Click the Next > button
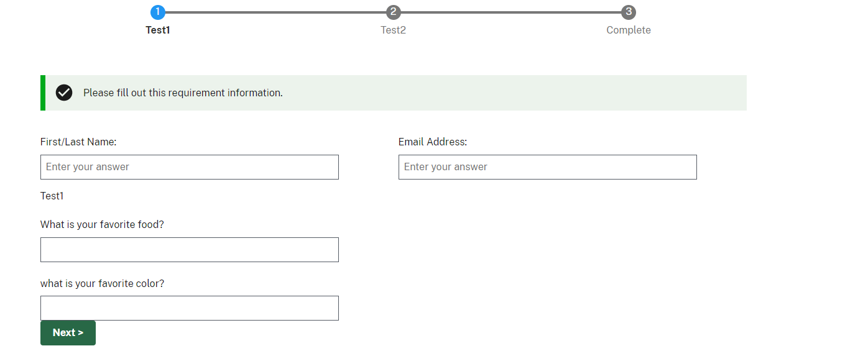The width and height of the screenshot is (868, 351). click(x=68, y=333)
